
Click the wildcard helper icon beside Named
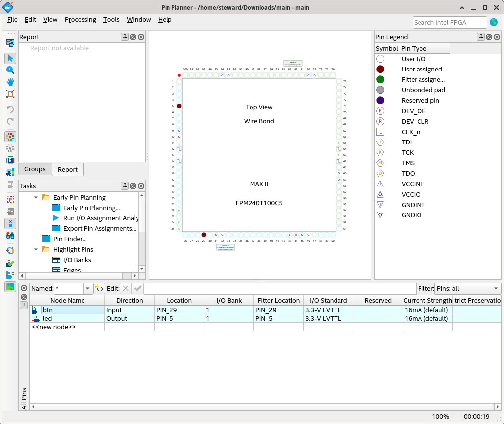[x=99, y=288]
